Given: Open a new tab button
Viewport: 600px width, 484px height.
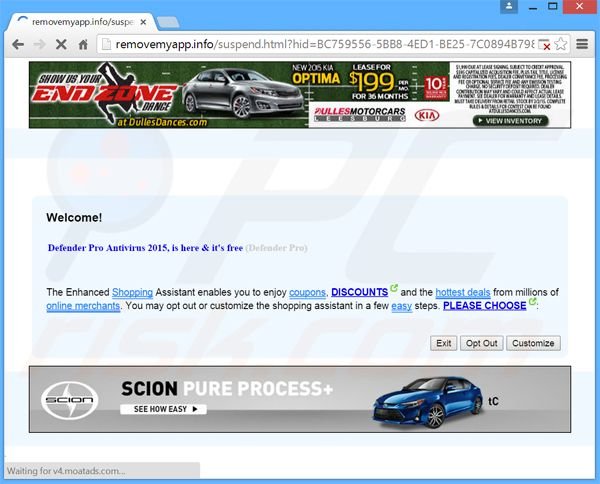Looking at the screenshot, I should [168, 23].
